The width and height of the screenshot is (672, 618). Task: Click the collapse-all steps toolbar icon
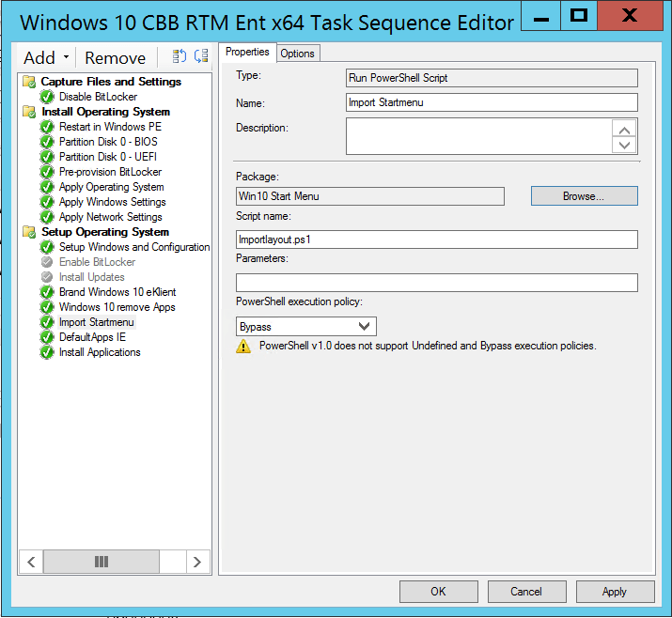pos(201,56)
